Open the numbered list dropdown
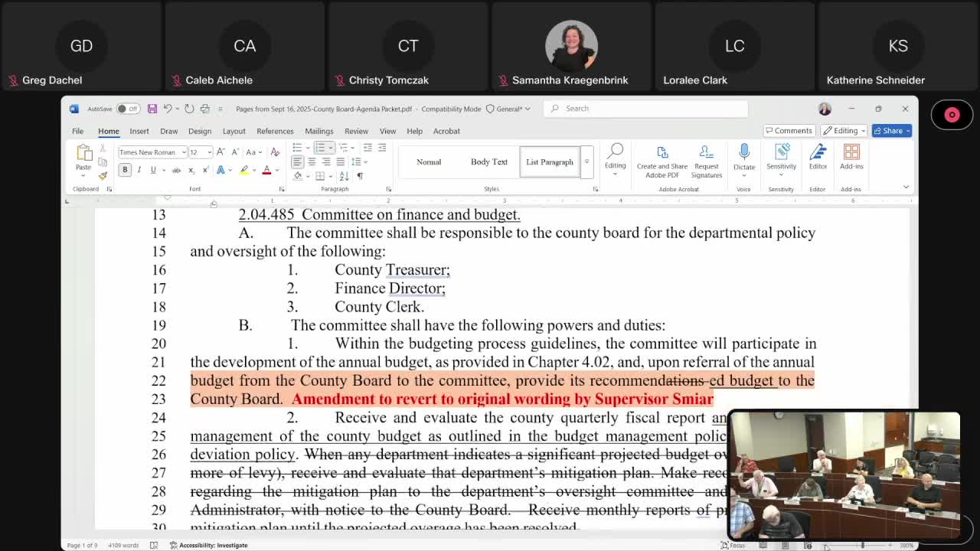 point(332,148)
